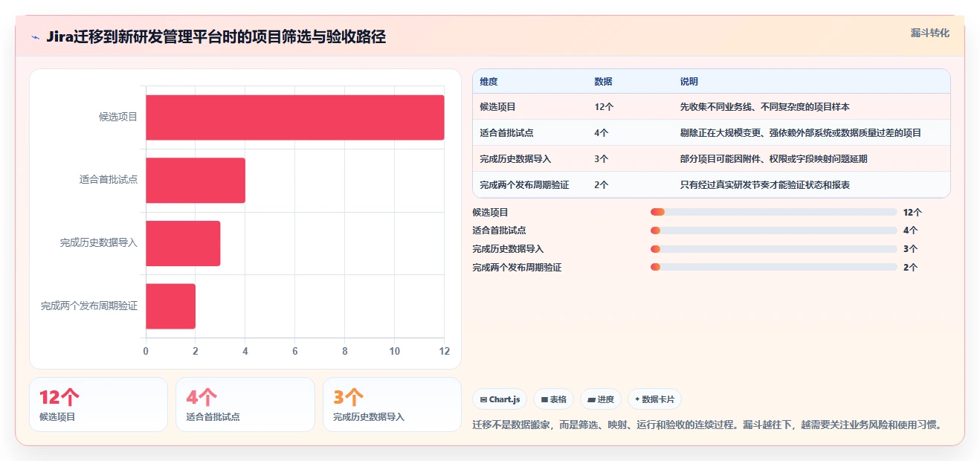Viewport: 980px width, 461px height.
Task: Click the 漏斗转化 label in header
Action: (929, 33)
